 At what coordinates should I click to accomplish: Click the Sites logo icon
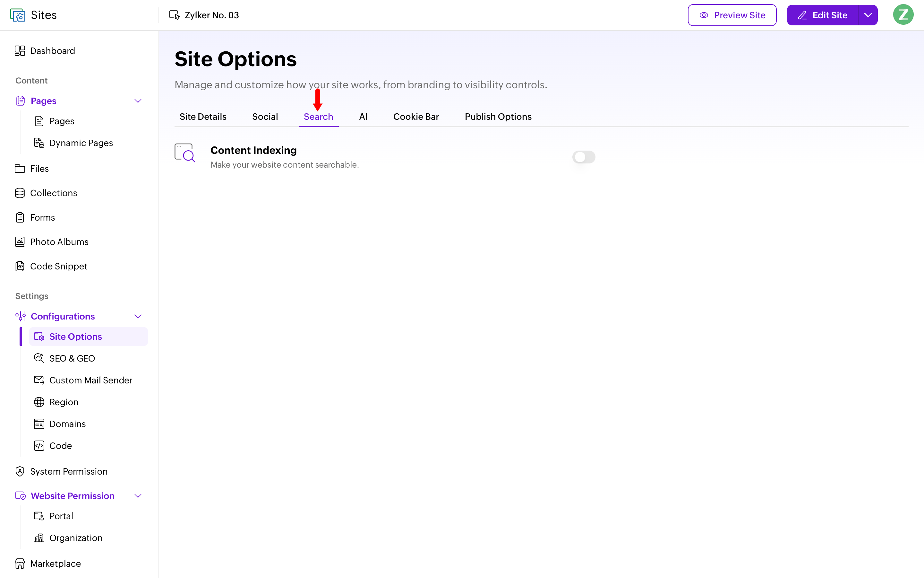click(18, 15)
